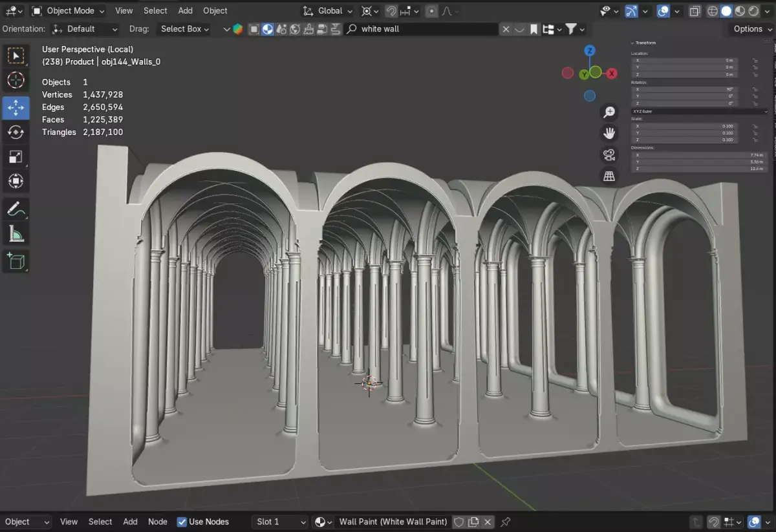
Task: Toggle viewport gizmos display button
Action: (x=631, y=11)
